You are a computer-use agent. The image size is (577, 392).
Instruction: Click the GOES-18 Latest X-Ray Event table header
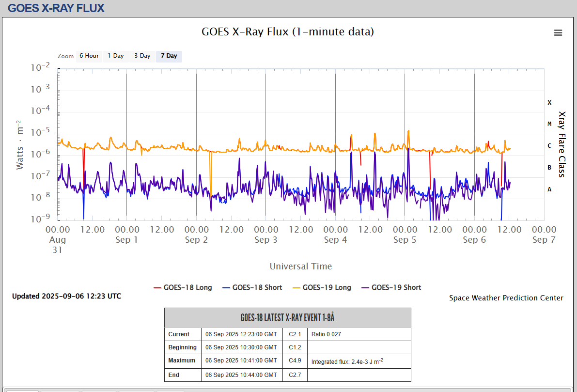point(287,318)
